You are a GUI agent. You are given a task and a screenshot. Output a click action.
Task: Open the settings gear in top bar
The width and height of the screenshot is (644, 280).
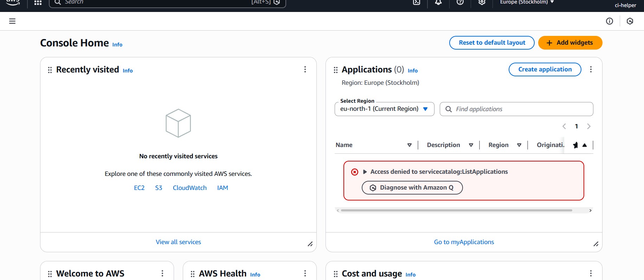pyautogui.click(x=482, y=2)
